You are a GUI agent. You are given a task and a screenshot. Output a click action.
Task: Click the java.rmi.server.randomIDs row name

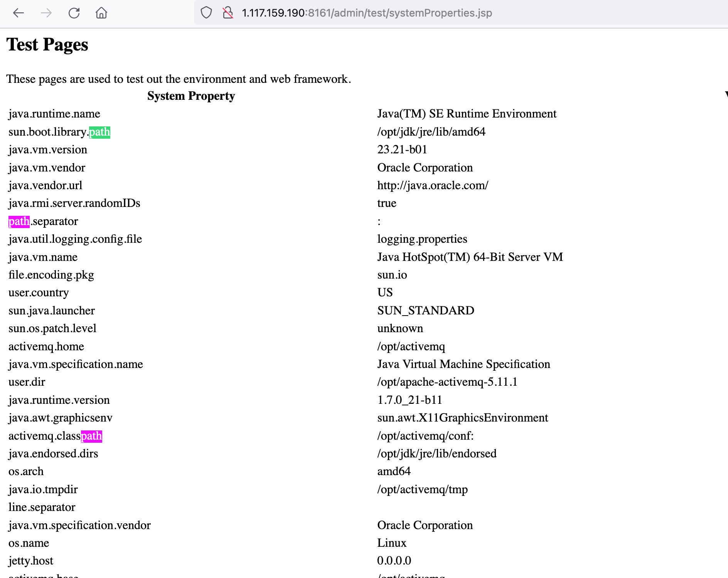point(74,203)
